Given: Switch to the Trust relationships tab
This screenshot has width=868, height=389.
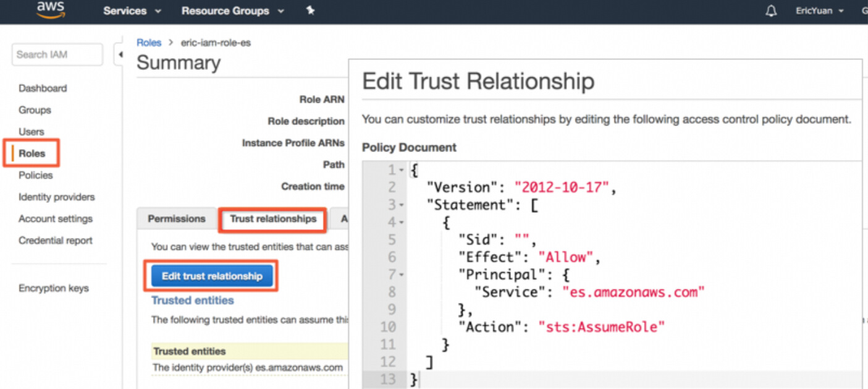Looking at the screenshot, I should coord(273,219).
